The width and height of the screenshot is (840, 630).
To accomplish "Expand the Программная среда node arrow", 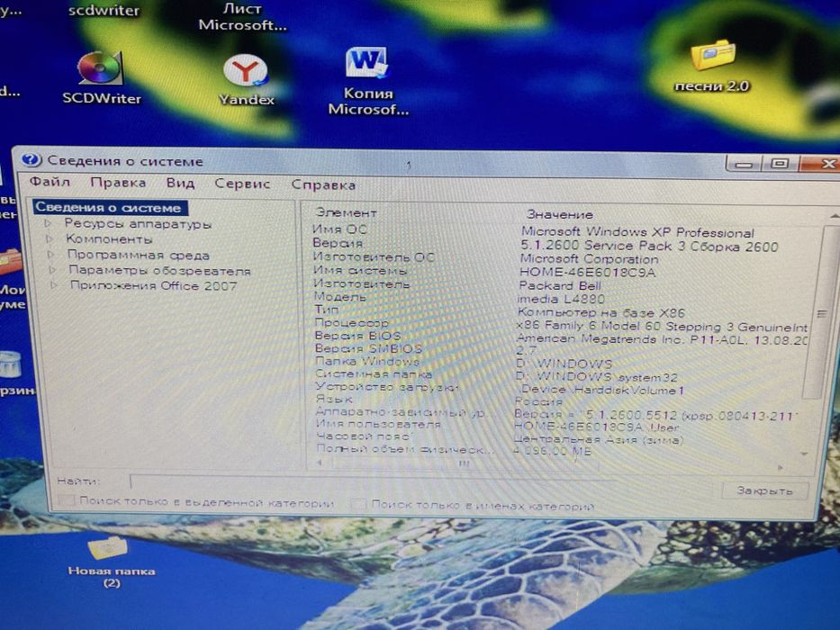I will coord(51,254).
